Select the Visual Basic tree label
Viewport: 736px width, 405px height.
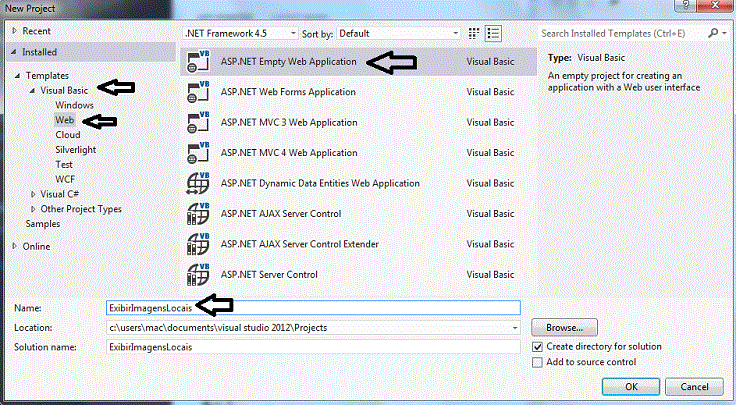[64, 91]
